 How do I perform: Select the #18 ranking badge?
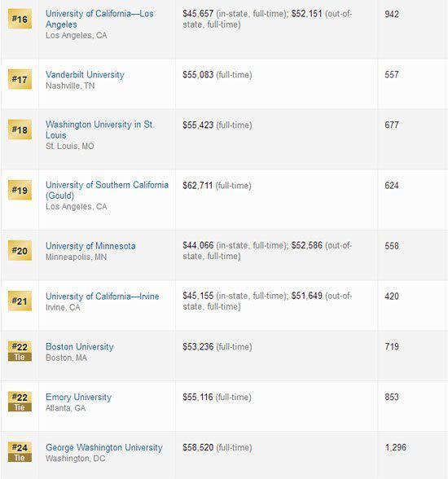pos(20,130)
